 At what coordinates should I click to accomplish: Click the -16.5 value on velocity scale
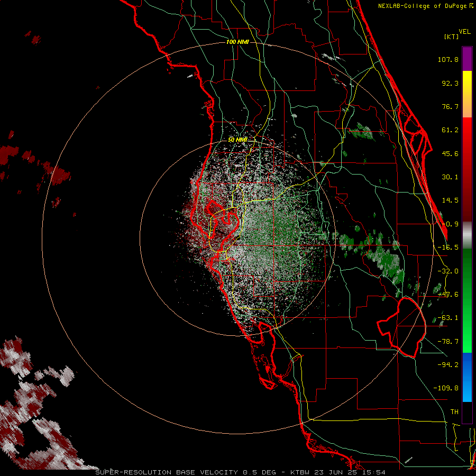click(x=448, y=248)
